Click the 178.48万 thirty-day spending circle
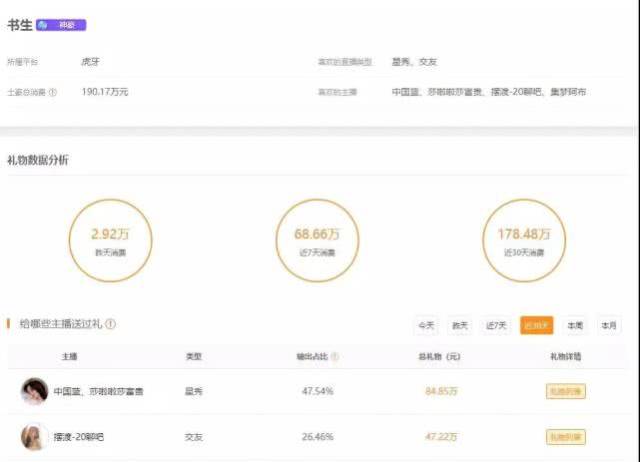This screenshot has height=462, width=640. tap(524, 240)
